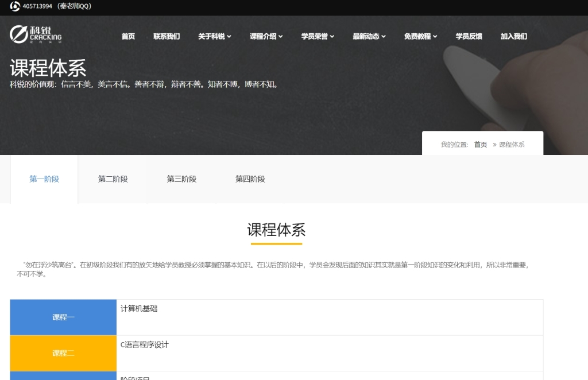Open the 第四阶段 stage tab
The width and height of the screenshot is (588, 380).
pyautogui.click(x=250, y=179)
